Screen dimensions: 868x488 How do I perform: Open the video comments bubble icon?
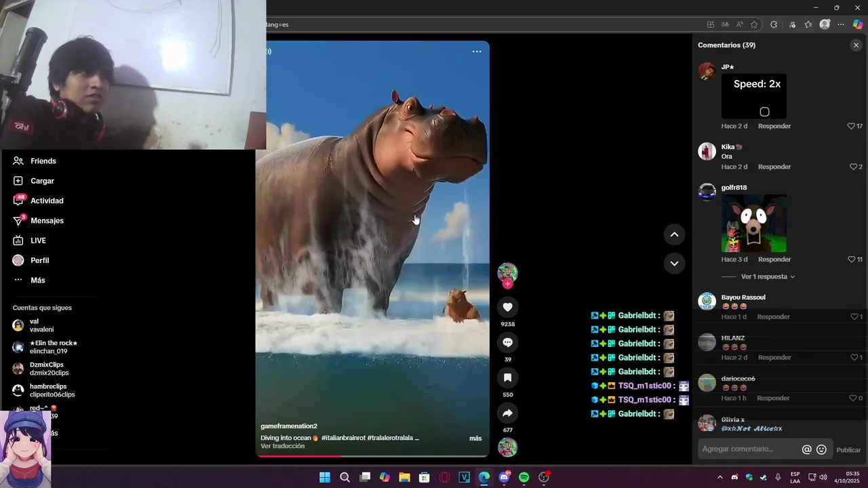coord(507,342)
